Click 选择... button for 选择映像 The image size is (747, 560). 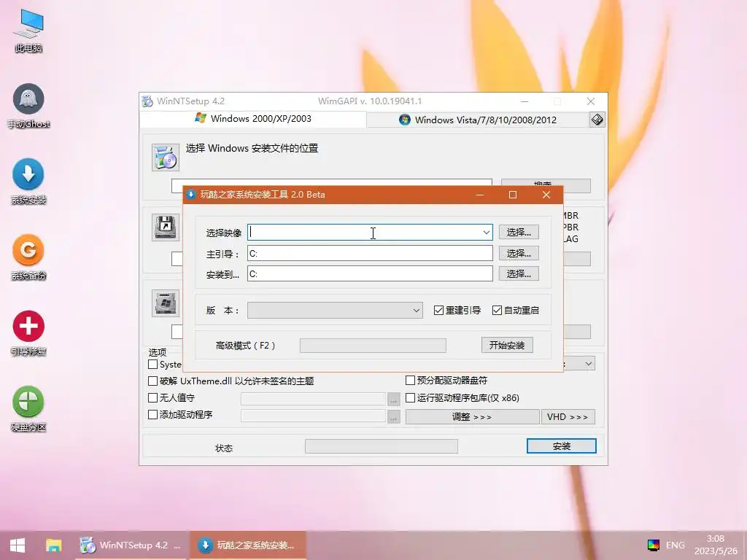[519, 233]
